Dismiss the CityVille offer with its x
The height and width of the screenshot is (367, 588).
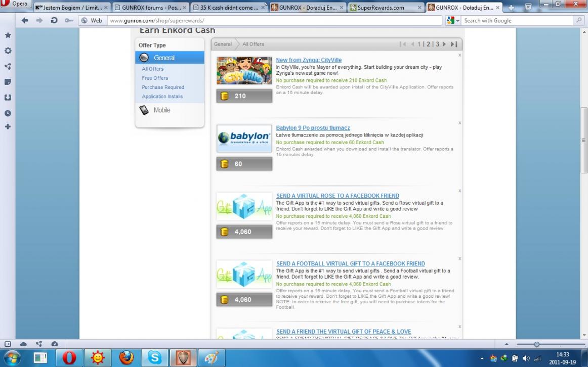click(x=459, y=55)
